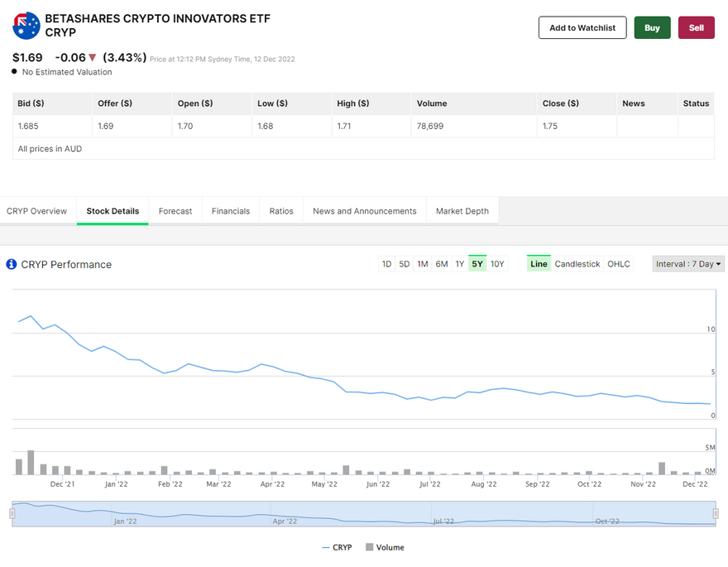Click the blue info icon beside CRYP Performance
728x567 pixels.
(11, 264)
